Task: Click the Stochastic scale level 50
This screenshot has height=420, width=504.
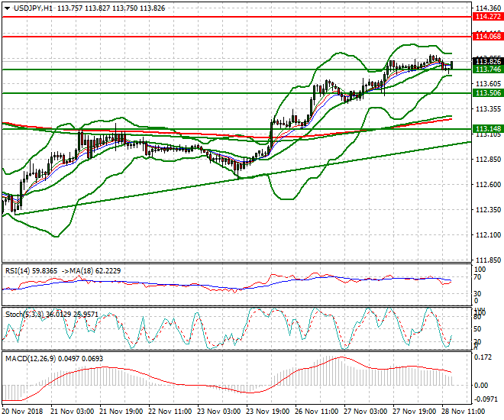Action: point(477,329)
